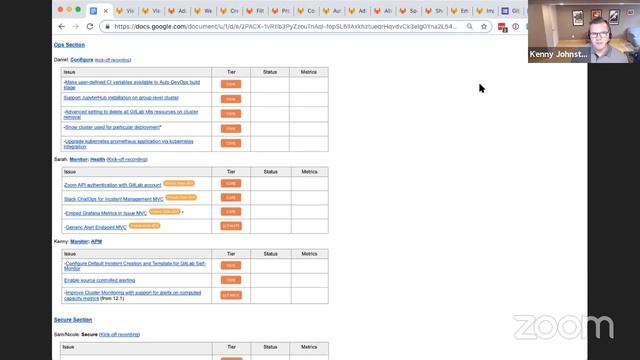Click the magnifier icon in the address bar
Viewport: 640px width, 360px height.
(470, 27)
